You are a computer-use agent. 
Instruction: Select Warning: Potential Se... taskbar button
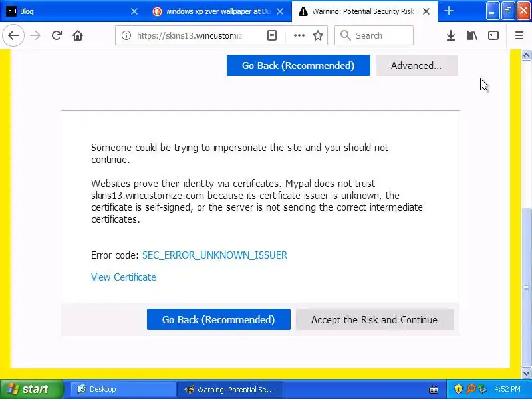[229, 389]
